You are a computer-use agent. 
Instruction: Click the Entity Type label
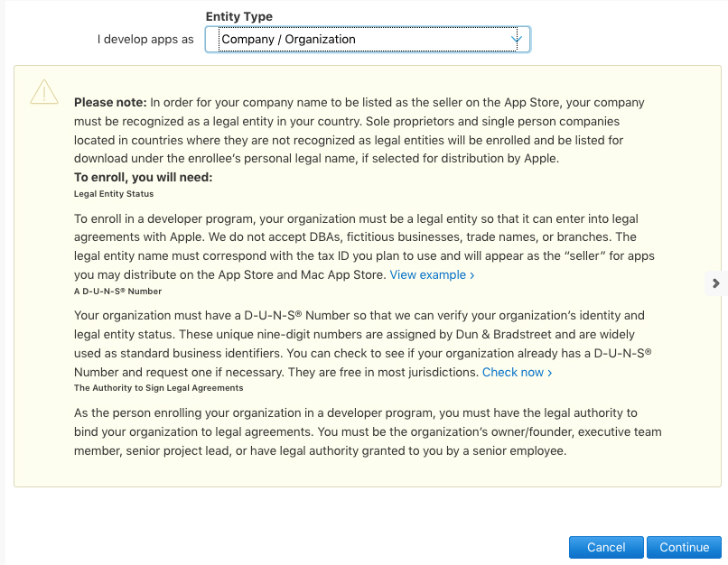(239, 17)
